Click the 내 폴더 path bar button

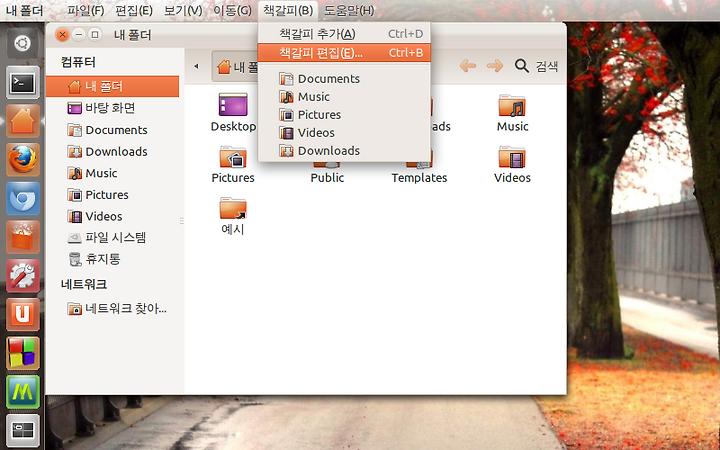pos(237,67)
